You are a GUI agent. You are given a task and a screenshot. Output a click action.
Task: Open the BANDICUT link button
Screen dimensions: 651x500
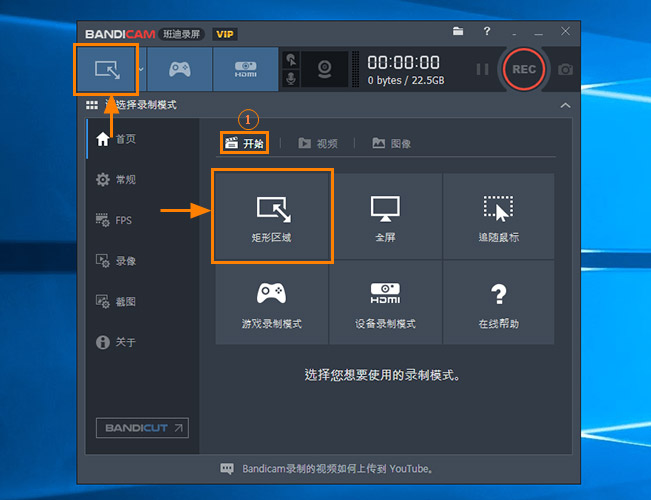pyautogui.click(x=142, y=428)
